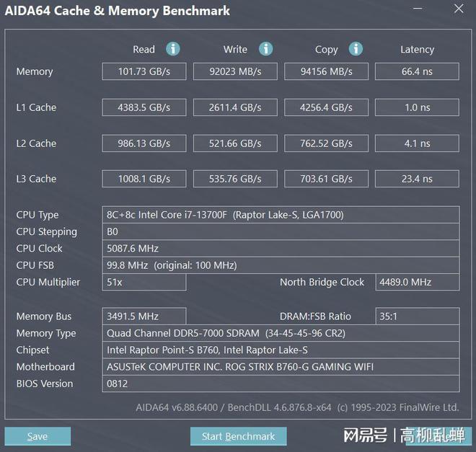Screen dimensions: 476x452
Task: Click the CPU Multiplier value 51x
Action: tap(144, 282)
